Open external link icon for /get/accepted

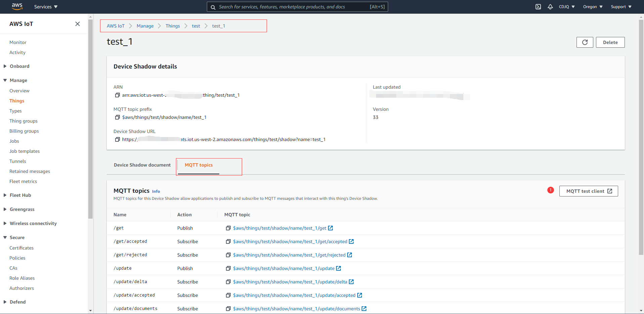351,241
